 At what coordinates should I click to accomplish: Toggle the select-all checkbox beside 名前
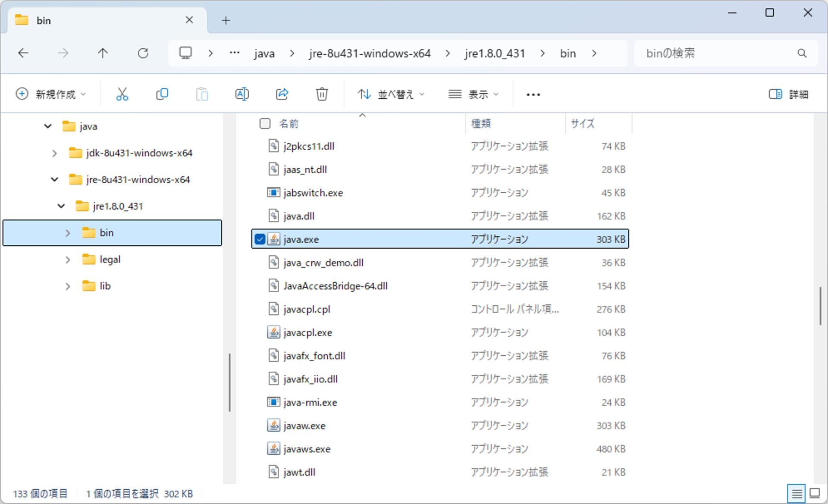tap(265, 124)
